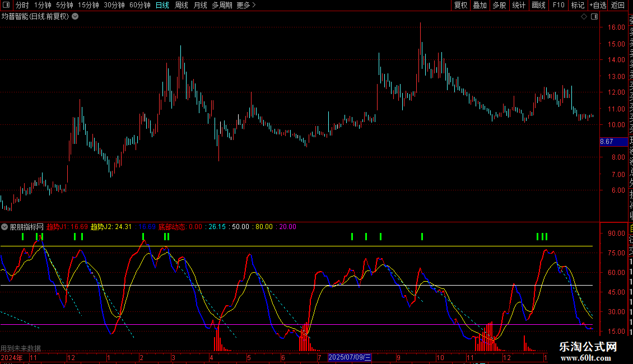Image resolution: width=633 pixels, height=364 pixels.
Task: Click the 10.00 price axis label
Action: (x=616, y=125)
